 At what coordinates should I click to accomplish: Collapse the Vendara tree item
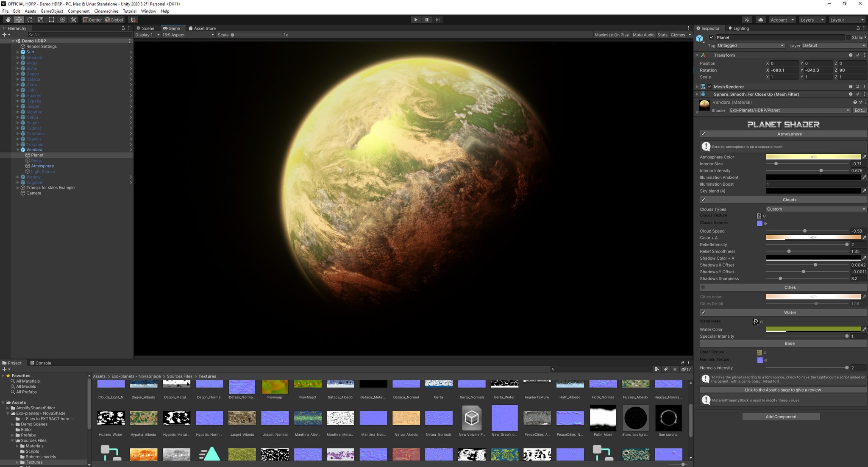[x=18, y=150]
